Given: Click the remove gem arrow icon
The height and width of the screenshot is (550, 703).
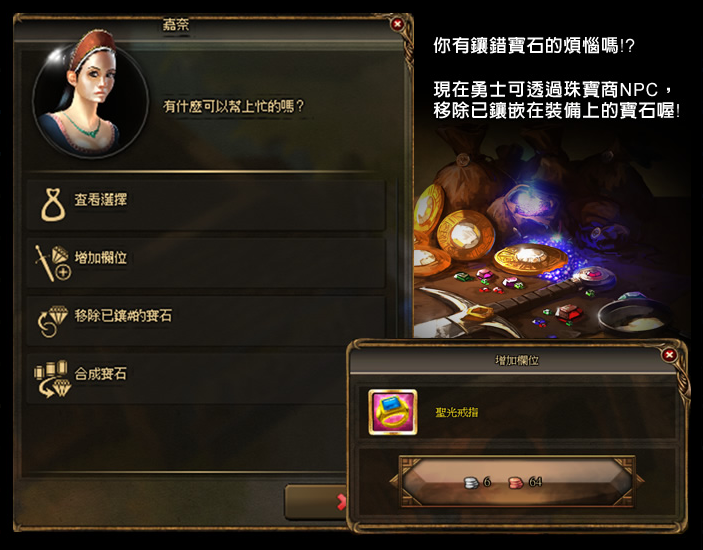Looking at the screenshot, I should [x=52, y=321].
